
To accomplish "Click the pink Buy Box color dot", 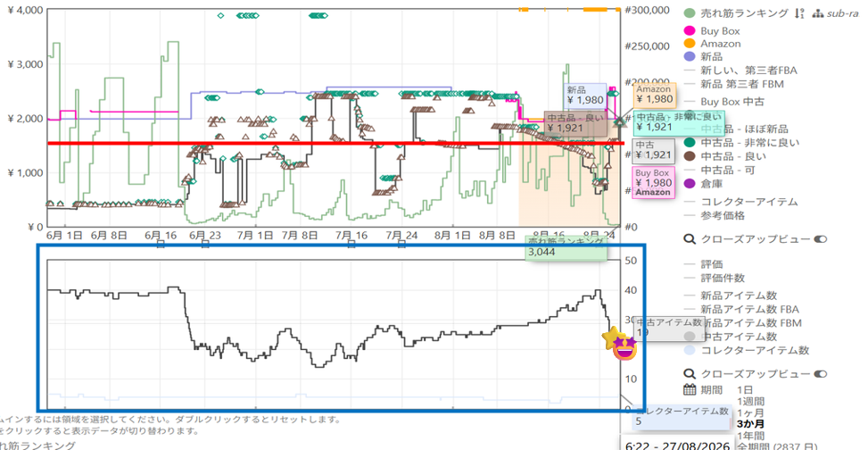I will coord(690,31).
